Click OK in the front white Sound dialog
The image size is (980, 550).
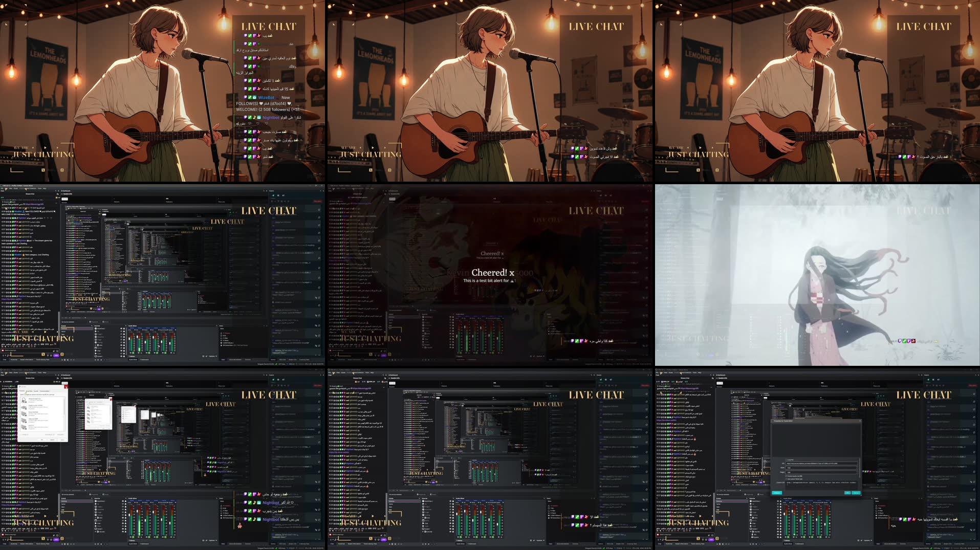pos(43,439)
